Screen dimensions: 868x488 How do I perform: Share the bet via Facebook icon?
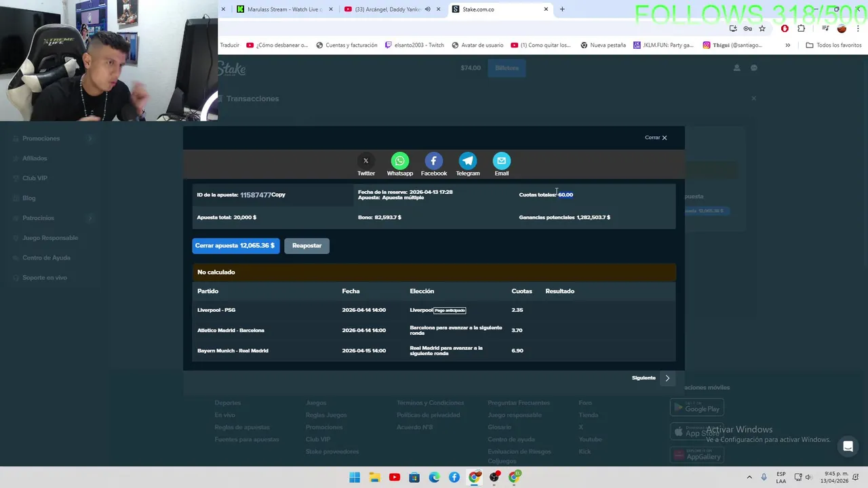433,161
